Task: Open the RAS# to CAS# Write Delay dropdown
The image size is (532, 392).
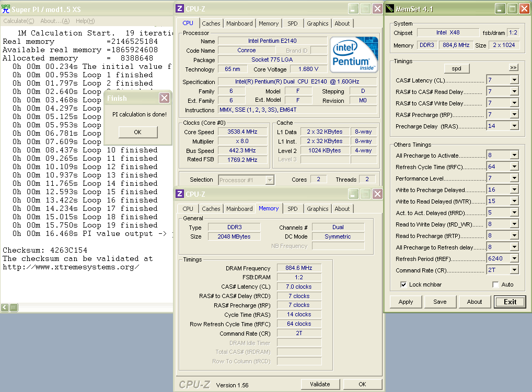Action: (x=514, y=103)
